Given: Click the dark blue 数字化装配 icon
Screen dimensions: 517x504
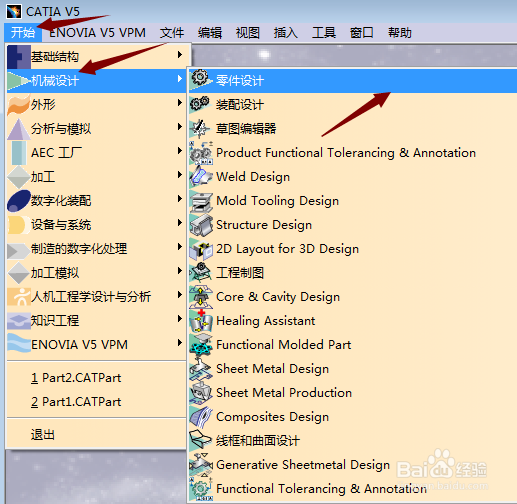Looking at the screenshot, I should (x=19, y=201).
